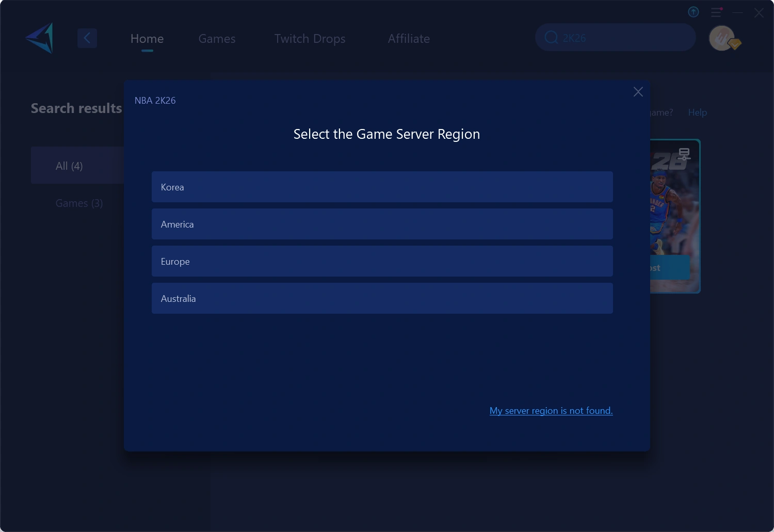Choose America as the server region
Screen dimensions: 774x532
click(382, 224)
